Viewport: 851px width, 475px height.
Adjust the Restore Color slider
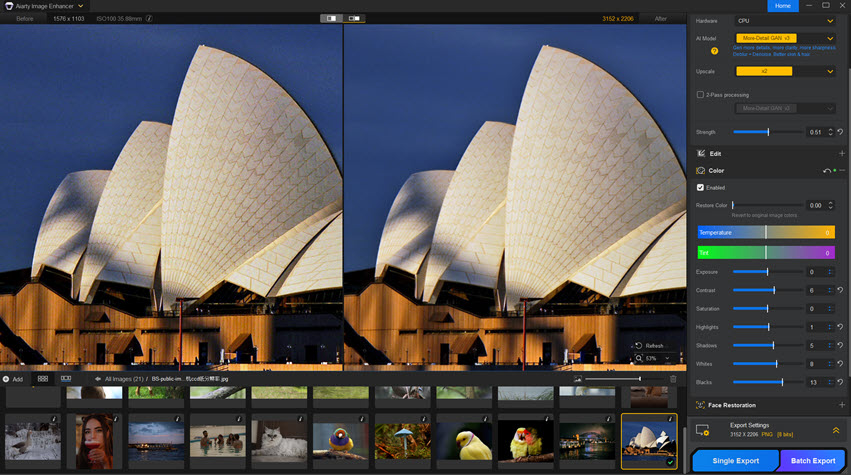pos(768,205)
